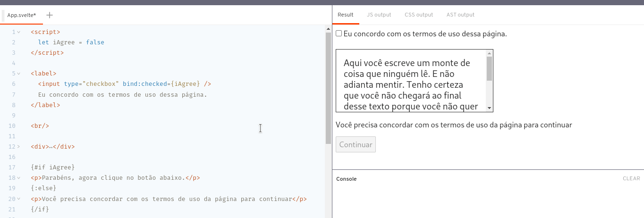Open the AST output tab

pyautogui.click(x=460, y=15)
